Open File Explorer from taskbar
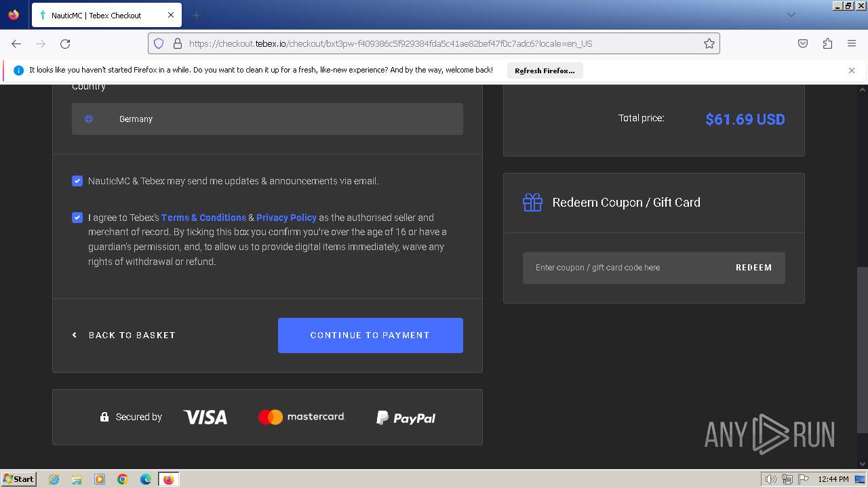The height and width of the screenshot is (488, 868). tap(77, 479)
